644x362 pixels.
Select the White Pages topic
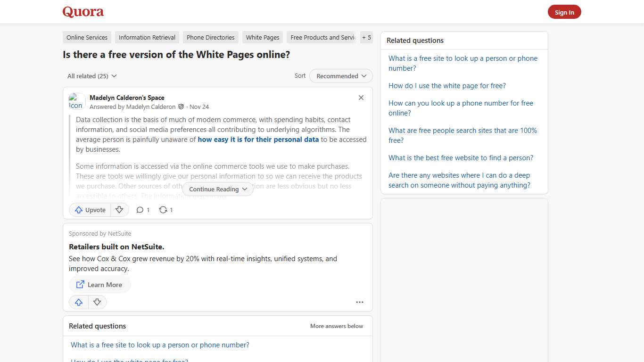pyautogui.click(x=262, y=37)
